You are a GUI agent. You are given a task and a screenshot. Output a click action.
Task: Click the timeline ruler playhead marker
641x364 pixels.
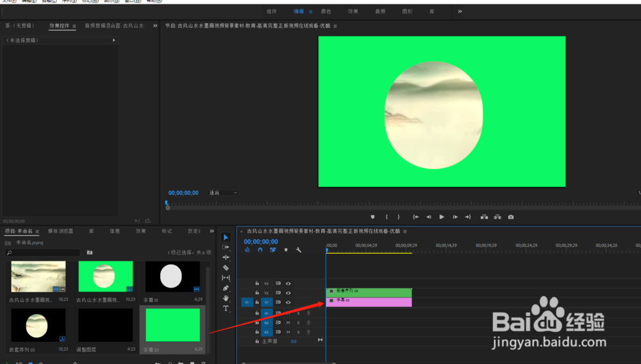click(x=327, y=250)
